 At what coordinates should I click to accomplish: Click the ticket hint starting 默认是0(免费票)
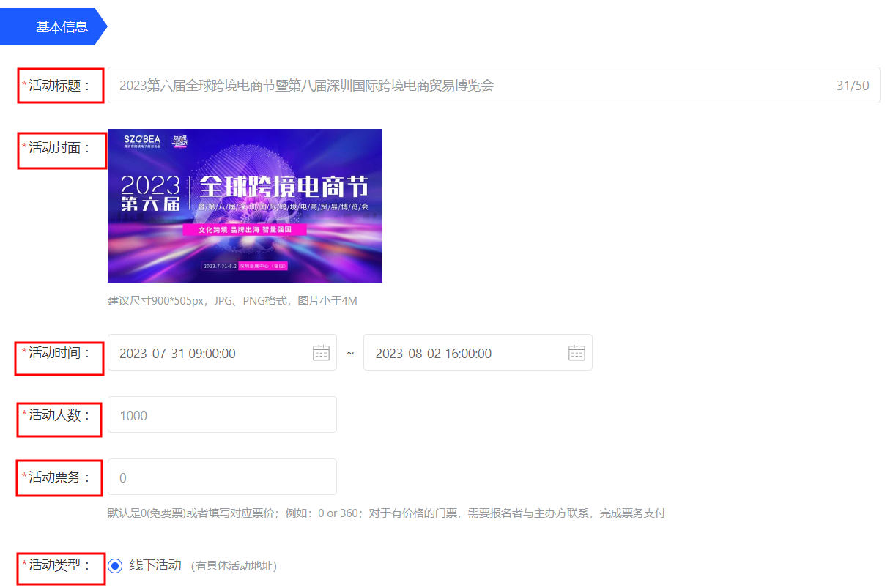click(386, 513)
